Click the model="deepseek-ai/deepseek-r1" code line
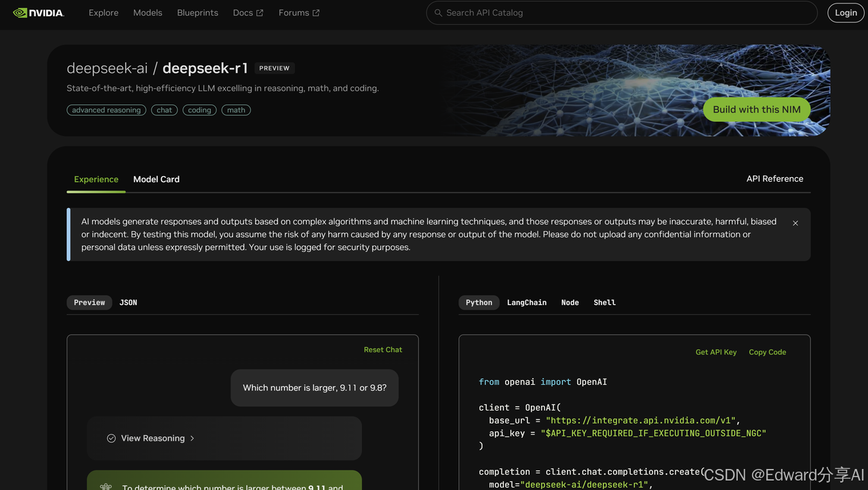Viewport: 868px width, 490px height. point(570,485)
